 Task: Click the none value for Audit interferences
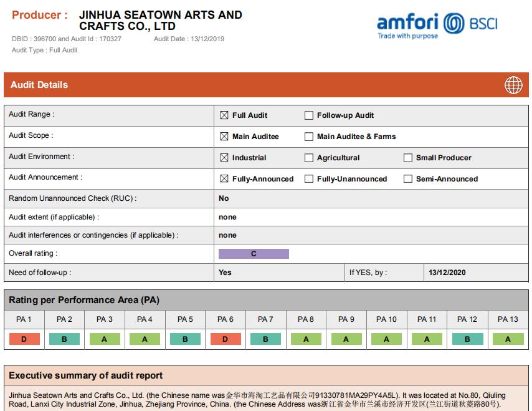pos(227,235)
